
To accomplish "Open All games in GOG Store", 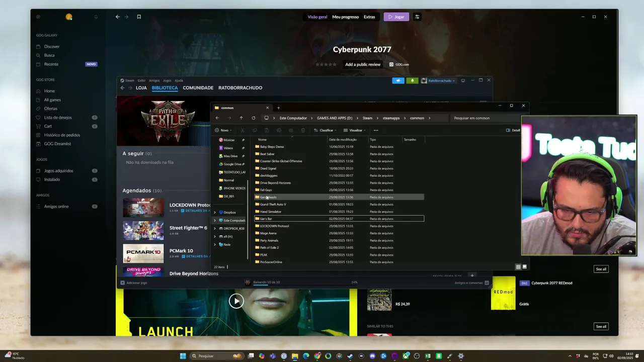I will point(52,100).
